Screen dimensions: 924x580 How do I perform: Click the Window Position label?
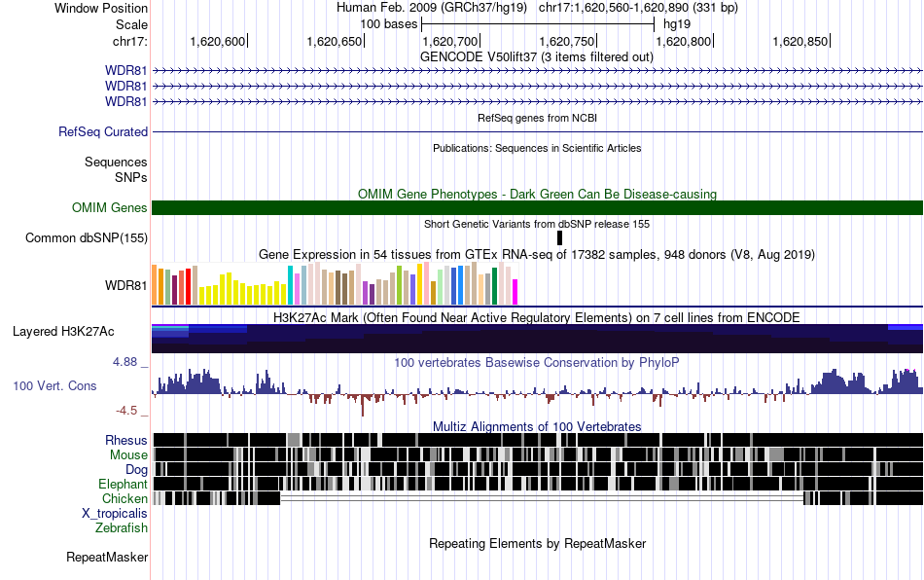pos(101,8)
